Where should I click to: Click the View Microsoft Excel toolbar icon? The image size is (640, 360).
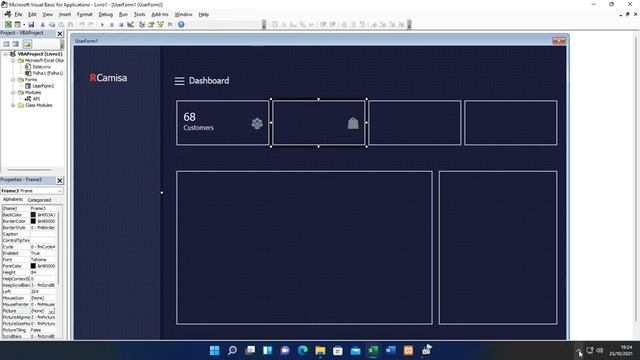click(x=8, y=24)
